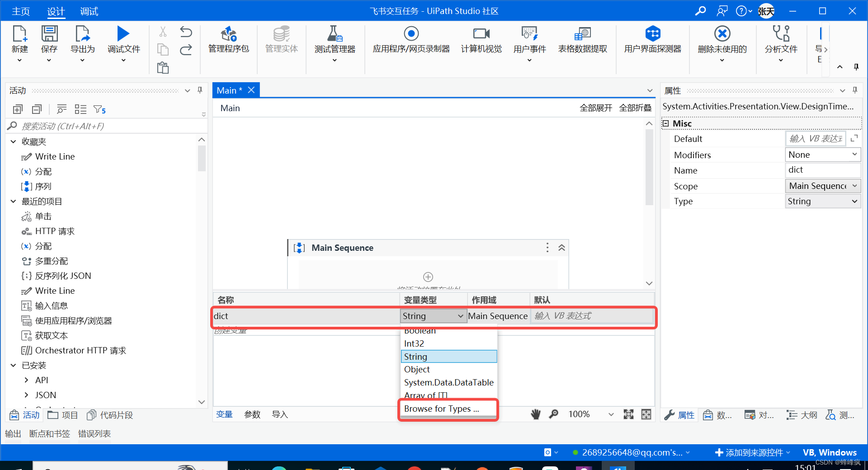Select the HTTP 请求 activity in recent list
Viewport: 868px width, 470px height.
tap(55, 231)
